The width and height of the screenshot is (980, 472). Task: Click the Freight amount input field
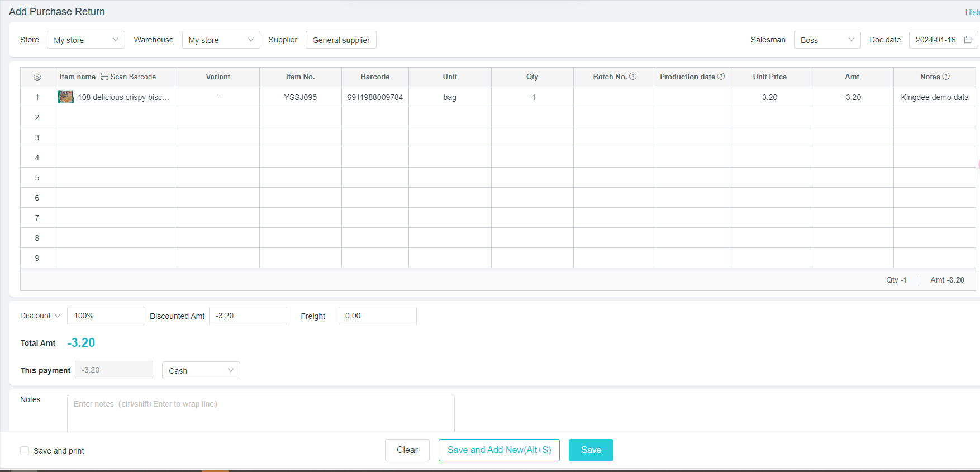(x=377, y=316)
